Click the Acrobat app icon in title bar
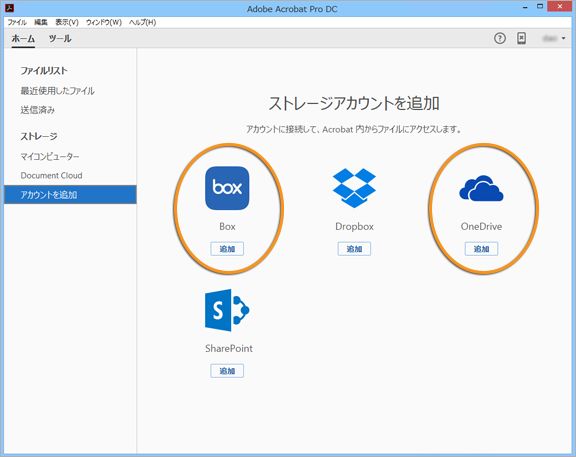Screen dimensions: 576x457 click(10, 7)
